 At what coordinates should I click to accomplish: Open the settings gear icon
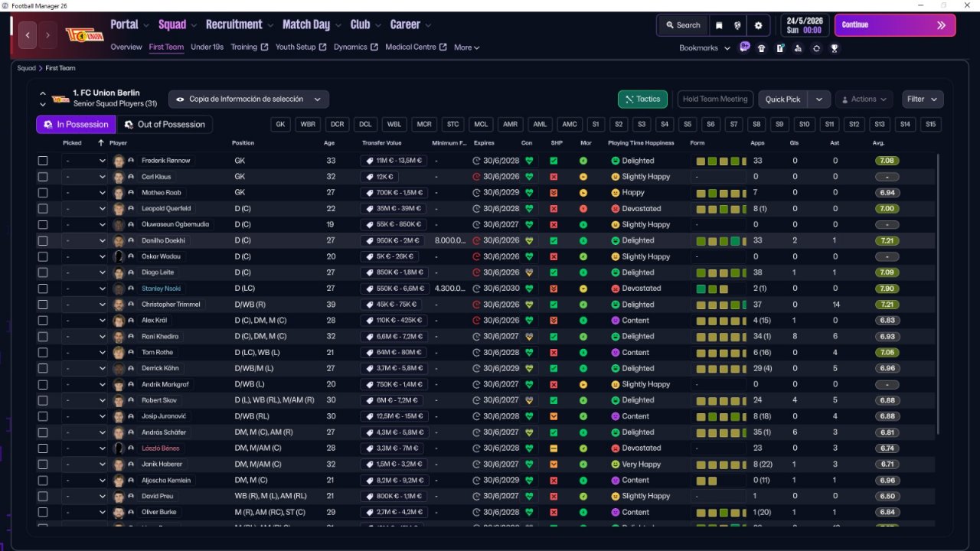[x=758, y=25]
